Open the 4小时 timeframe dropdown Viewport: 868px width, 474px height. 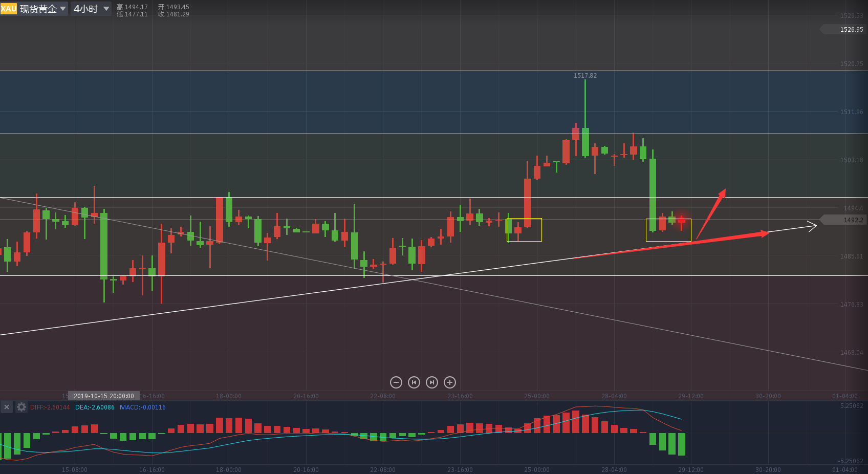point(91,9)
